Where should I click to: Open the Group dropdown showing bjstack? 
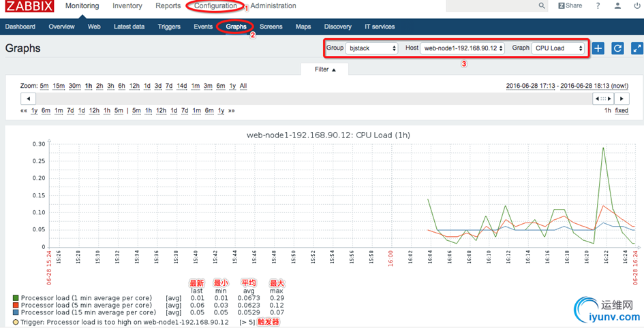pos(372,48)
